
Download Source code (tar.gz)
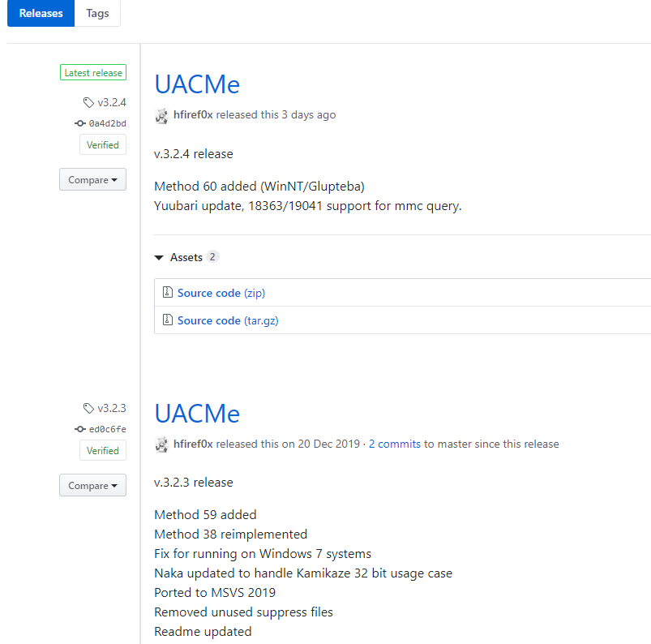tap(228, 320)
